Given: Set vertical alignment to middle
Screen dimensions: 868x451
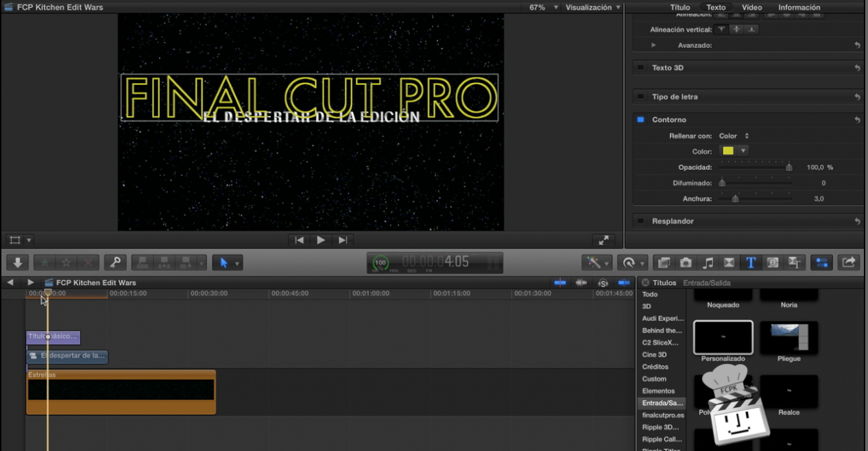Looking at the screenshot, I should 736,29.
